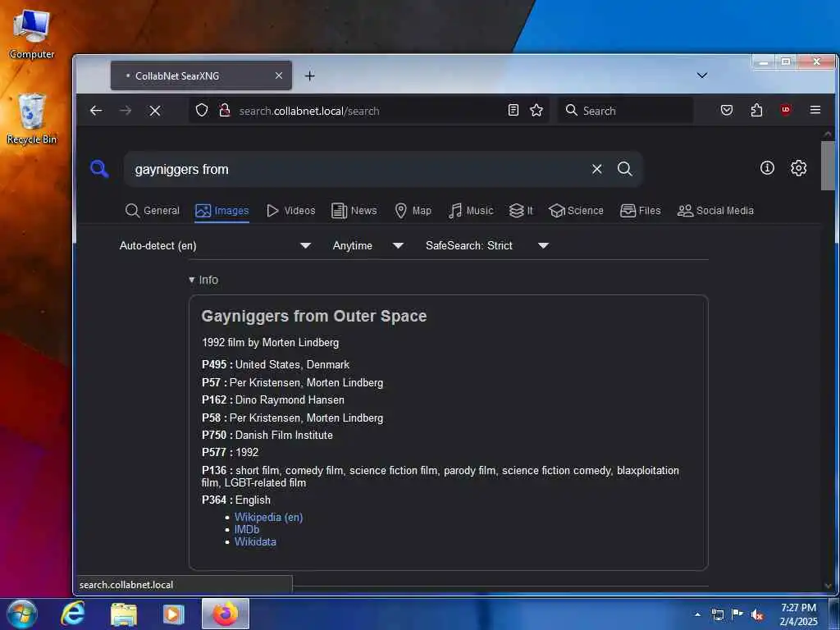Toggle reader view icon

pos(514,111)
